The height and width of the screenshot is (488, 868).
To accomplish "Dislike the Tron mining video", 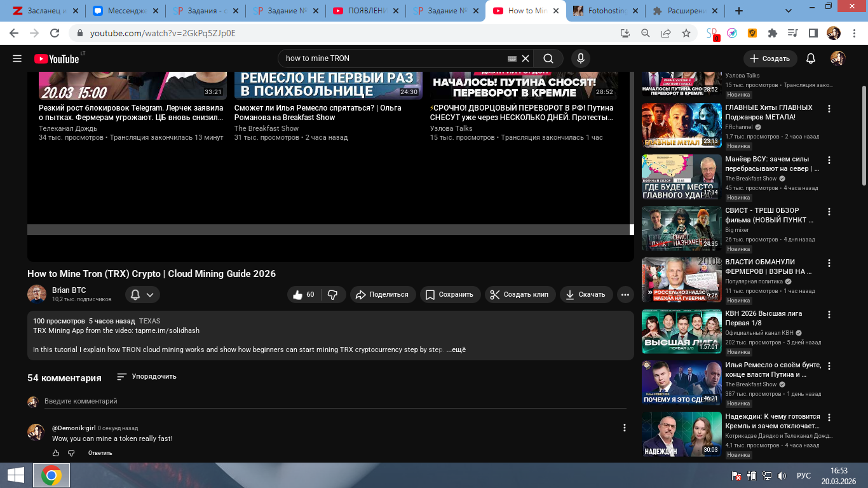I will coord(332,295).
